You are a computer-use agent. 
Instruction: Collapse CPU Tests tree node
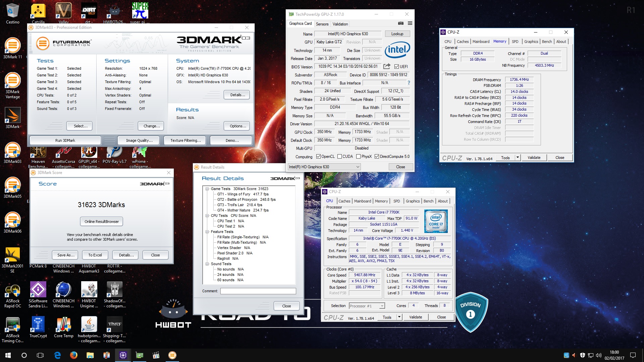pos(207,216)
